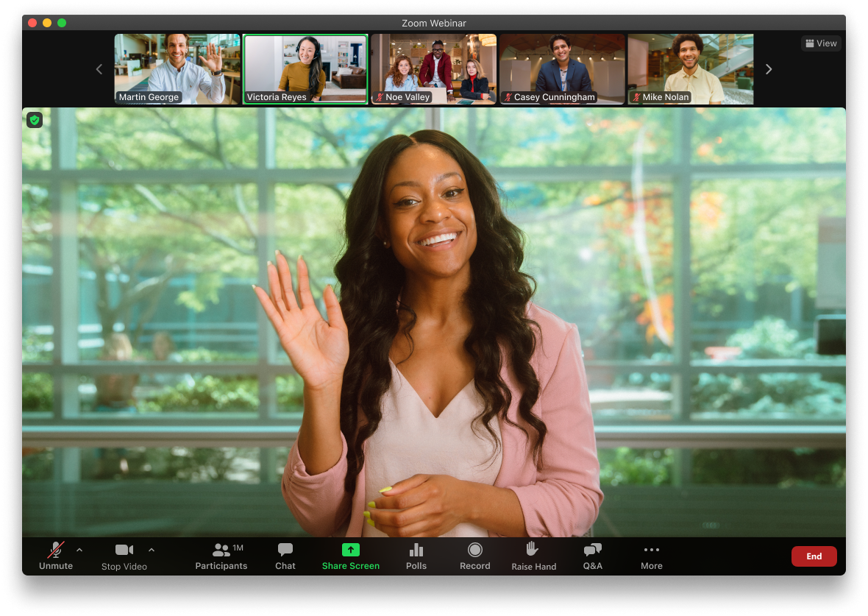Unmute your microphone
This screenshot has height=616, width=868.
pyautogui.click(x=56, y=556)
